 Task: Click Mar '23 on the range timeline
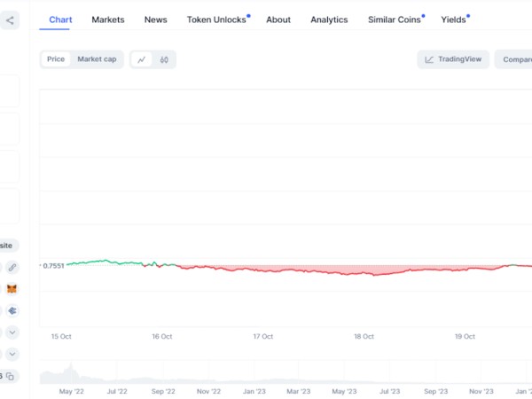pyautogui.click(x=299, y=391)
